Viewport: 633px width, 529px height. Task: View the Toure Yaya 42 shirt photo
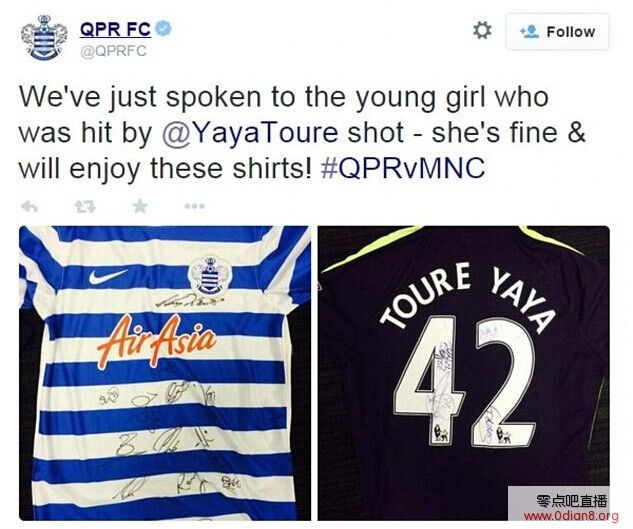tap(463, 373)
